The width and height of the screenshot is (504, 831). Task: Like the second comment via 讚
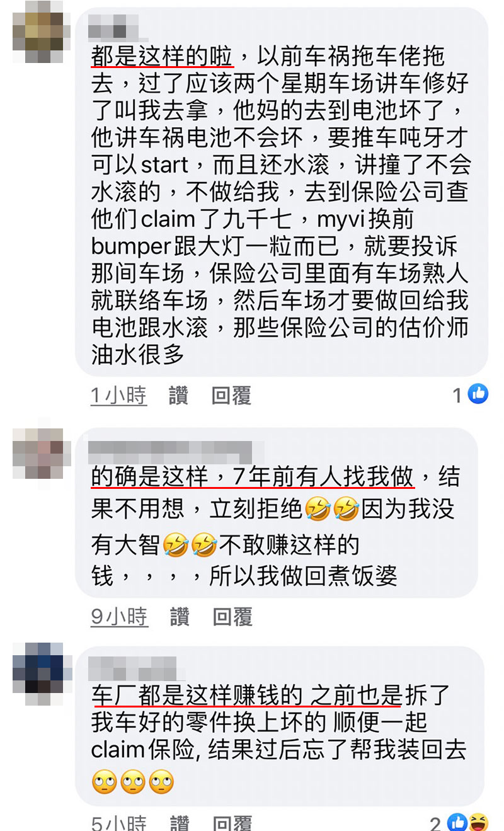pos(180,616)
